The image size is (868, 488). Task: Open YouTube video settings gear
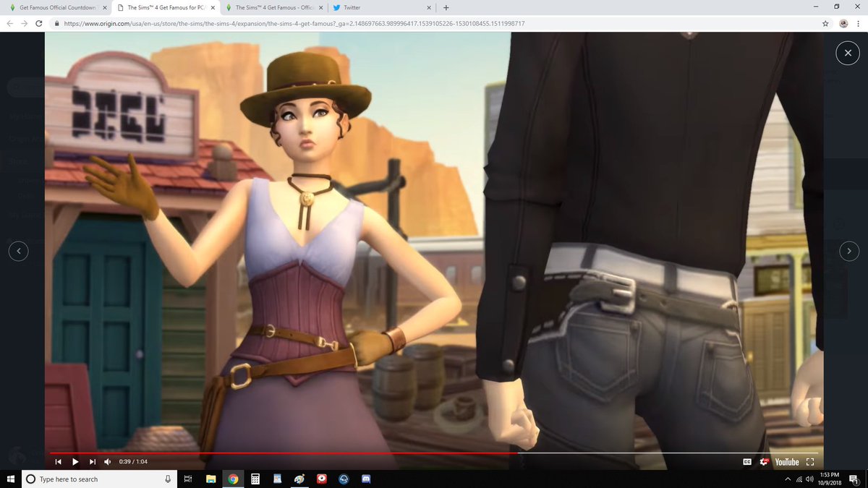[765, 462]
